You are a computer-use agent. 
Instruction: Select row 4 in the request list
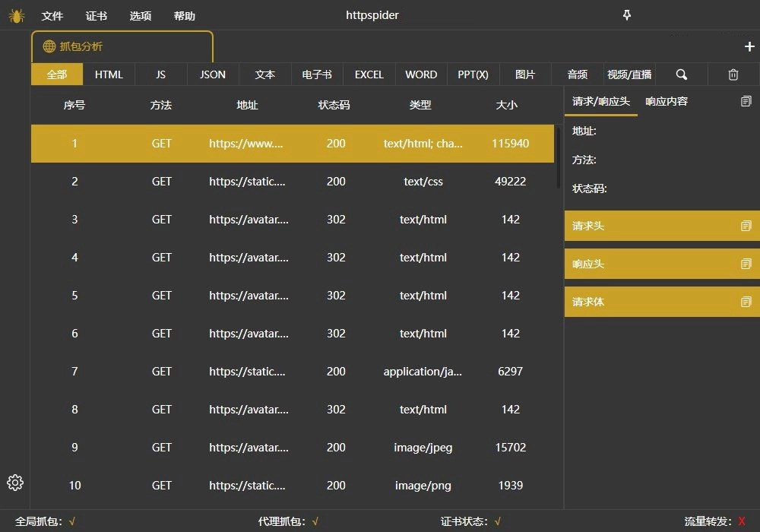tap(293, 258)
